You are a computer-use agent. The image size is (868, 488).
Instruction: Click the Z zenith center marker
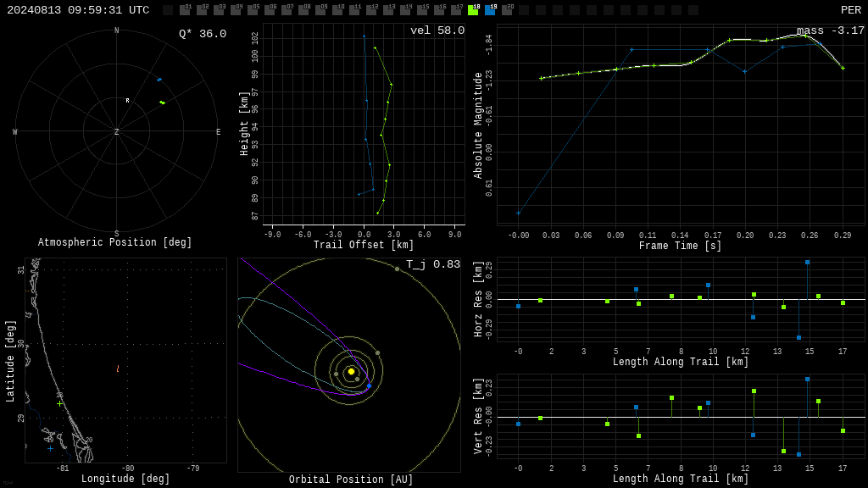(116, 131)
